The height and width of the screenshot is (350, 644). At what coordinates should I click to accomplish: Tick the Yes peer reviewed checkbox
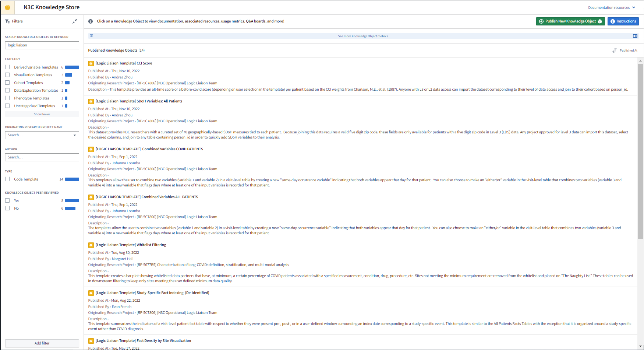(7, 200)
